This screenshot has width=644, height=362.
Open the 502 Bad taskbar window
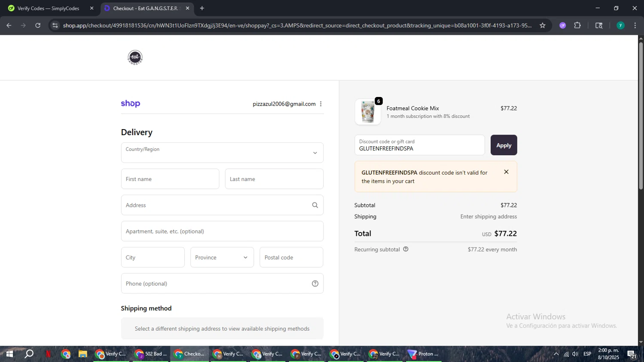pyautogui.click(x=151, y=354)
